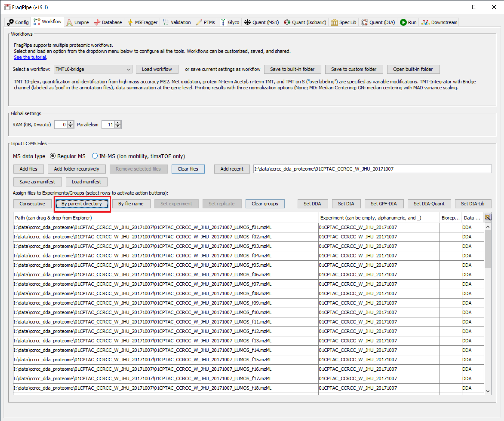This screenshot has height=421, width=504.
Task: Click the table column settings icon
Action: tap(488, 217)
